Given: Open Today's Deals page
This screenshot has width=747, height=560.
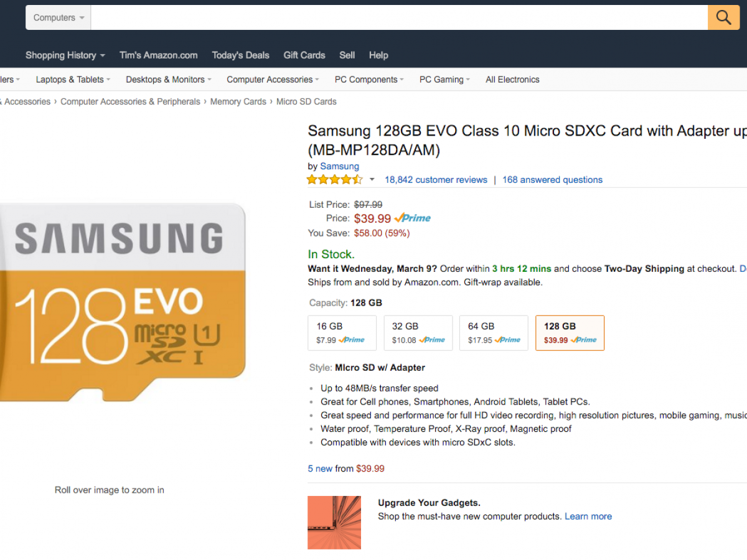Looking at the screenshot, I should click(x=240, y=55).
